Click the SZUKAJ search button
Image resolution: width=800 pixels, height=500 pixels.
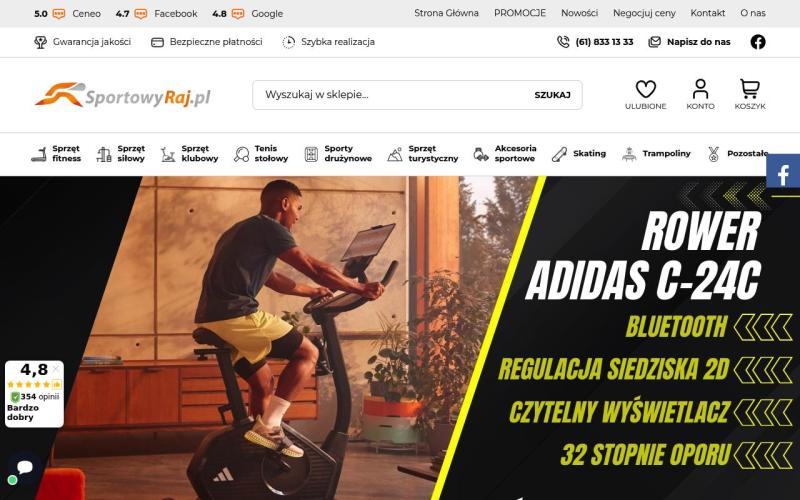click(552, 95)
